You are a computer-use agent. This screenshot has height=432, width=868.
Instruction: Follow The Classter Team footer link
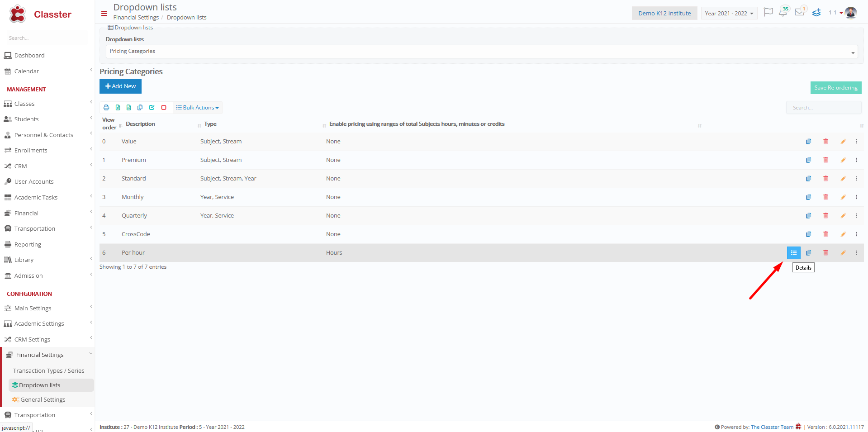coord(772,427)
